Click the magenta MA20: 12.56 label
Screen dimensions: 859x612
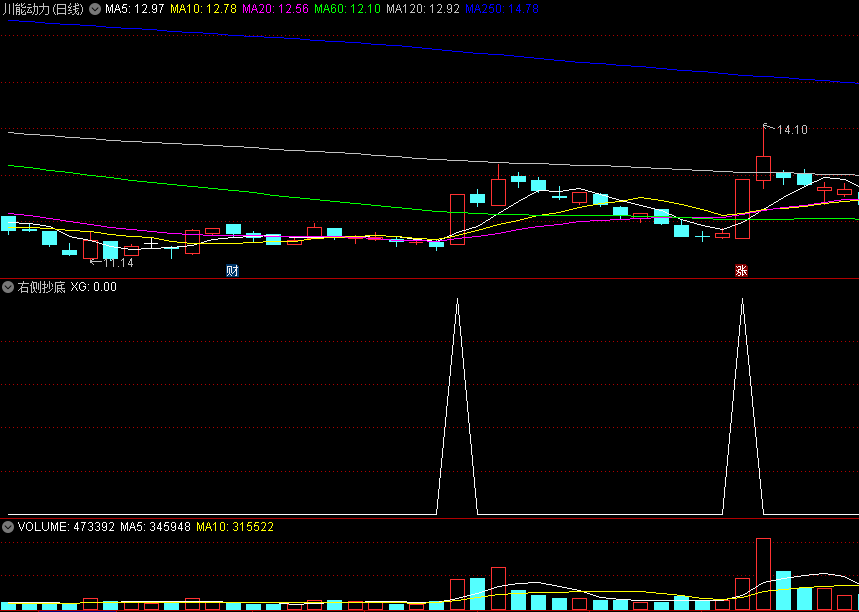[x=275, y=9]
